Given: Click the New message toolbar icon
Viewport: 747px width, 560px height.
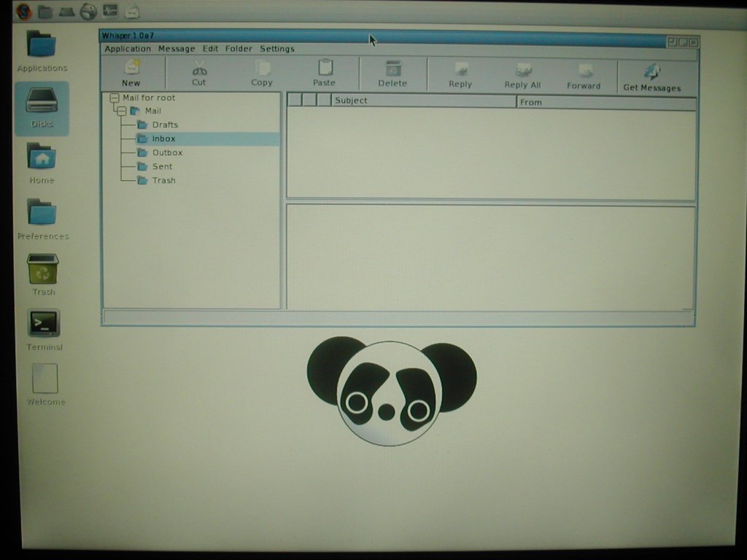Looking at the screenshot, I should tap(131, 68).
